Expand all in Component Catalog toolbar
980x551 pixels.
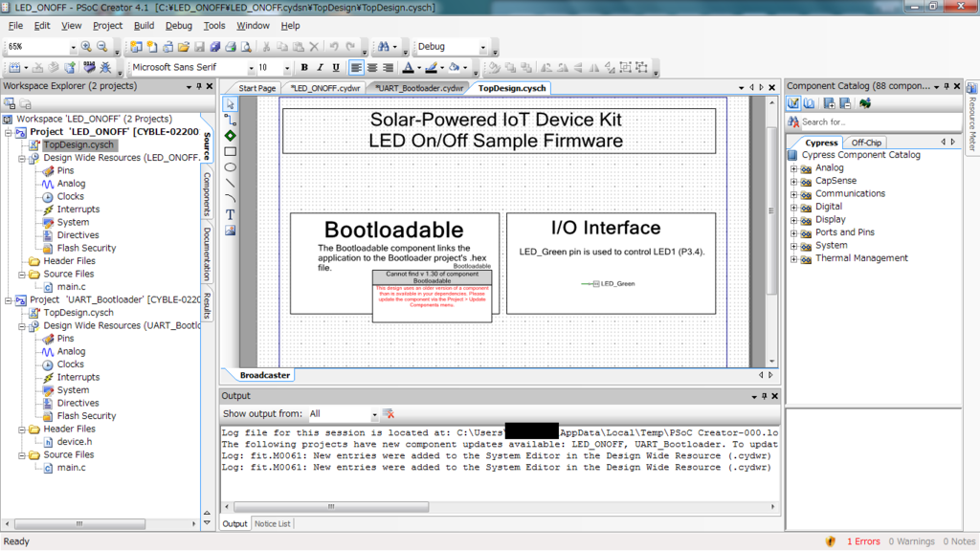(x=830, y=103)
